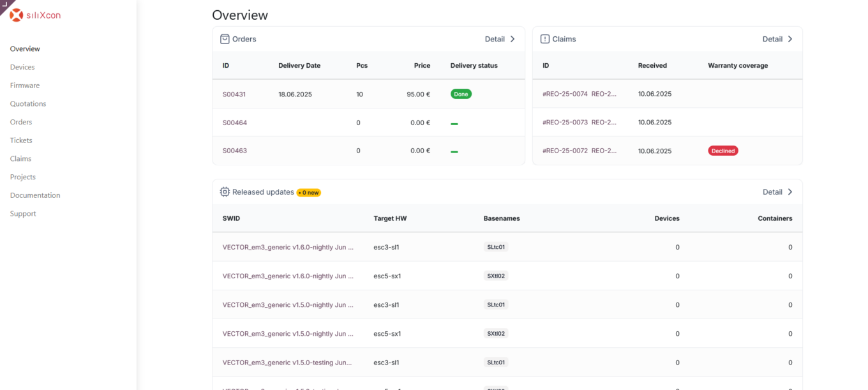Open order S00464 link
The image size is (868, 390).
[235, 123]
